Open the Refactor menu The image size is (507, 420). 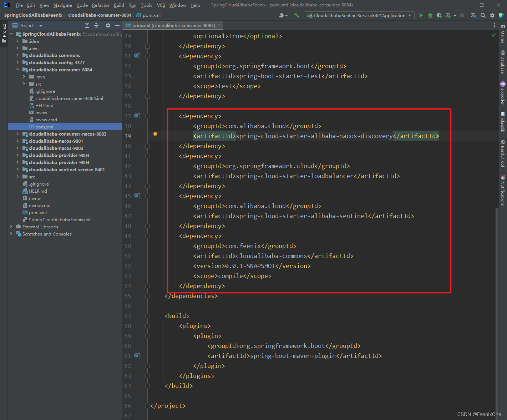point(101,5)
